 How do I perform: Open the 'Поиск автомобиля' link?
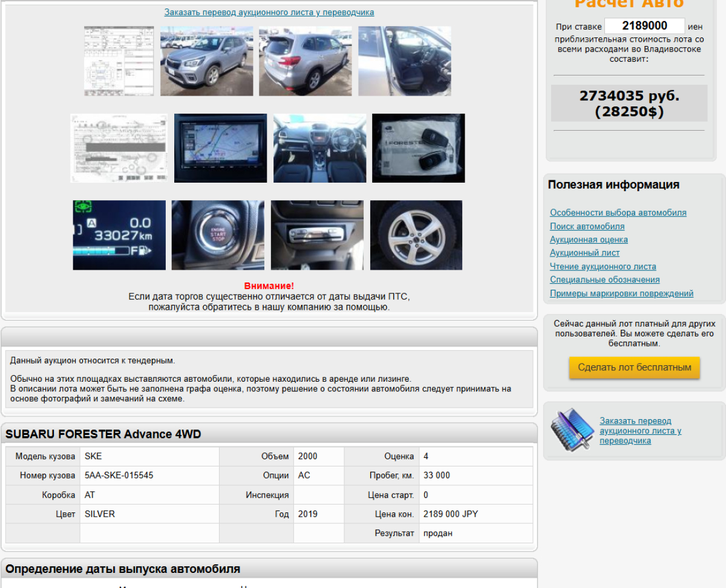[587, 226]
